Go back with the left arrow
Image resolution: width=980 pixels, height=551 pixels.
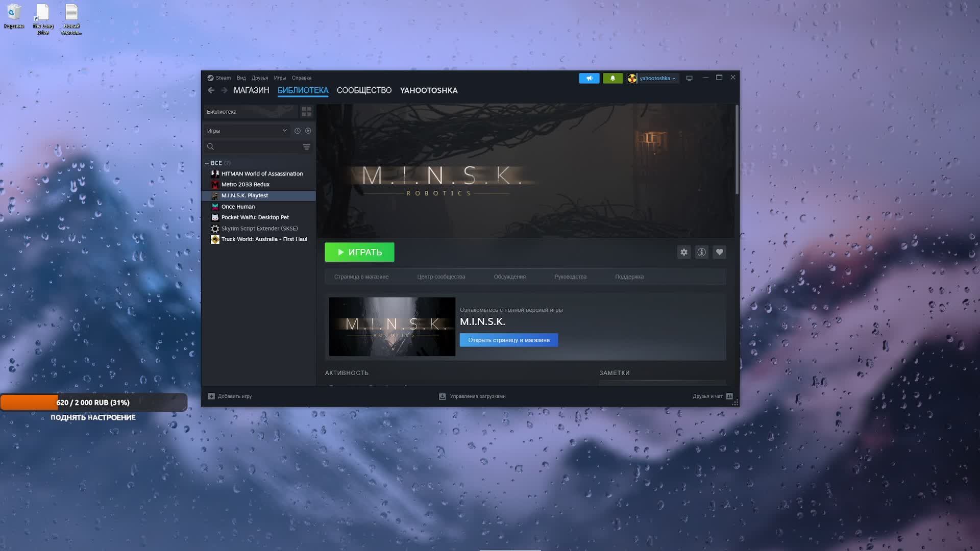[211, 90]
